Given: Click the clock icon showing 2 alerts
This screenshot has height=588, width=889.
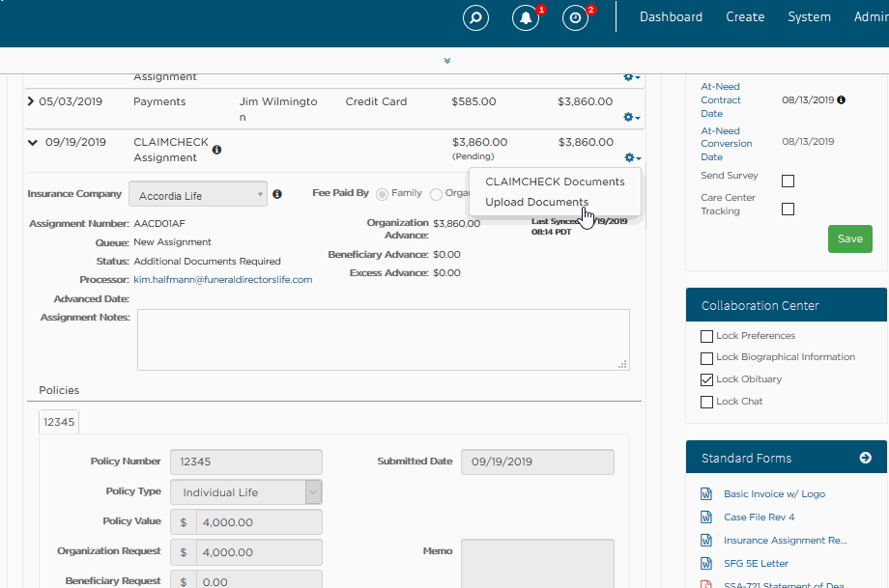Looking at the screenshot, I should [575, 17].
